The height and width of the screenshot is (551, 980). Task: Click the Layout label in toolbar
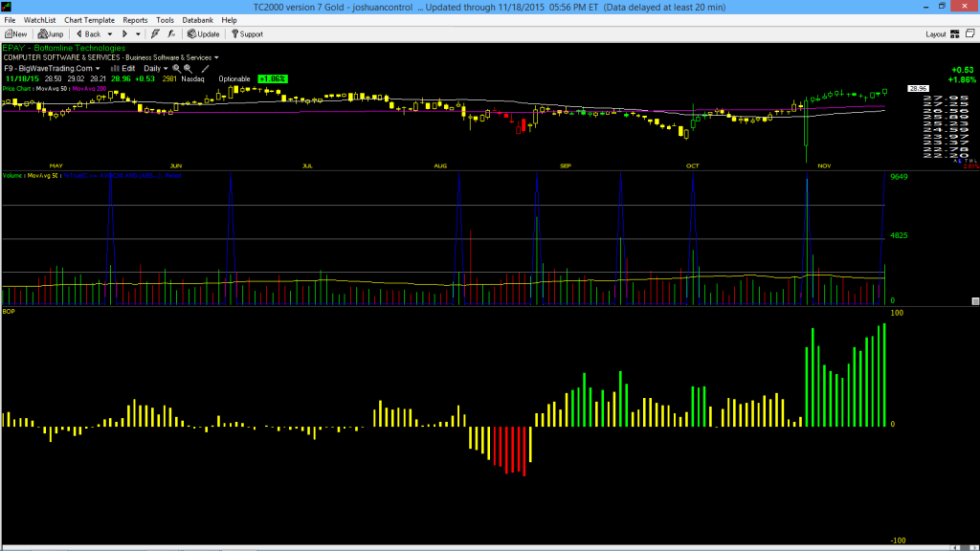(936, 34)
